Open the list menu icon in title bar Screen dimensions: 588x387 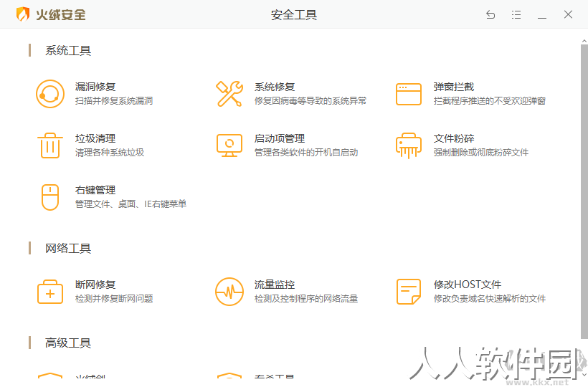pyautogui.click(x=516, y=14)
